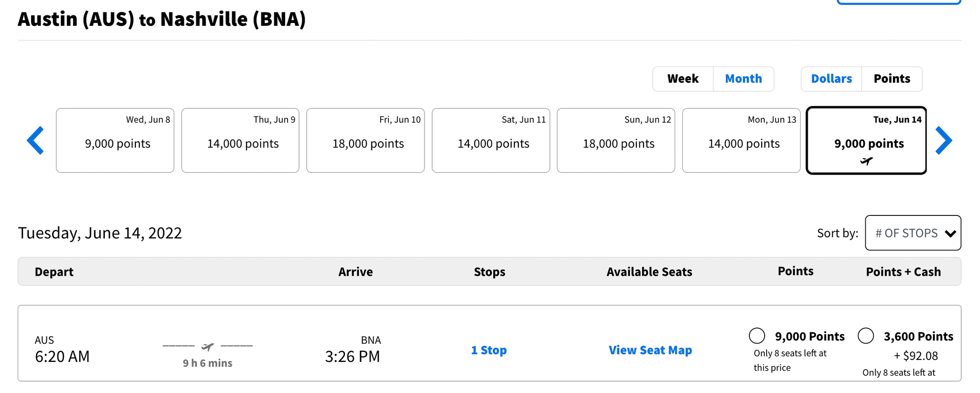
Task: Switch to Month view
Action: (743, 79)
